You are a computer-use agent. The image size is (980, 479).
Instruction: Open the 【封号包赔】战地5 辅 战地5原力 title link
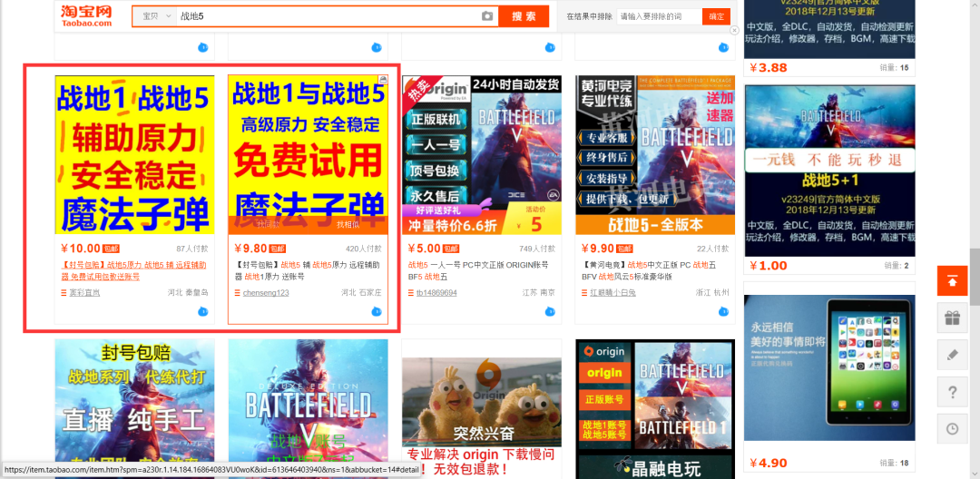[x=307, y=270]
